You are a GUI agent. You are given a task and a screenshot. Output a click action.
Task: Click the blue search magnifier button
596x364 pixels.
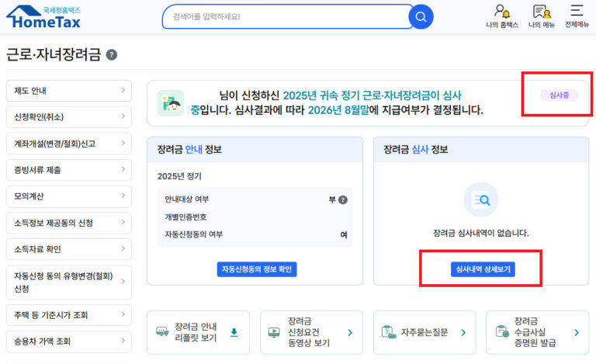pyautogui.click(x=421, y=17)
